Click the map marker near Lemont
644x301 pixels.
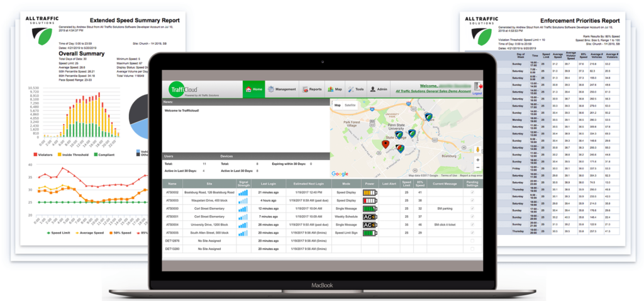click(x=428, y=116)
